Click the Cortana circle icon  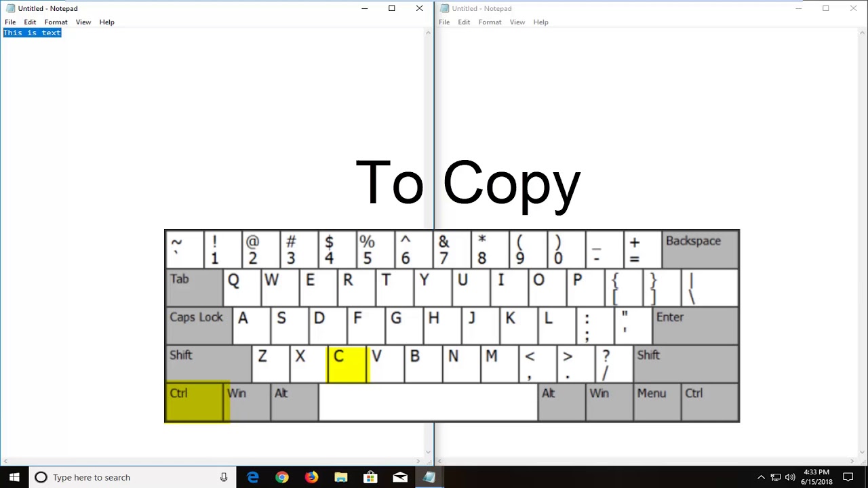coord(41,477)
